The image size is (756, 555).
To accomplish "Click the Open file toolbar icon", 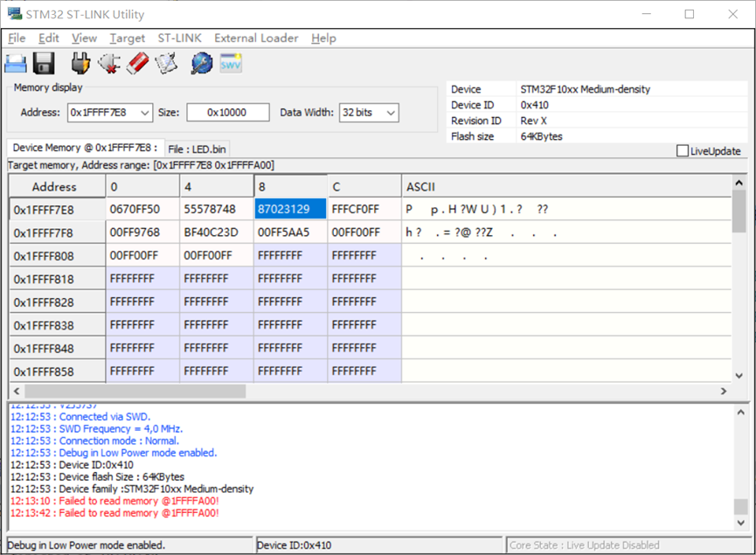I will [16, 64].
